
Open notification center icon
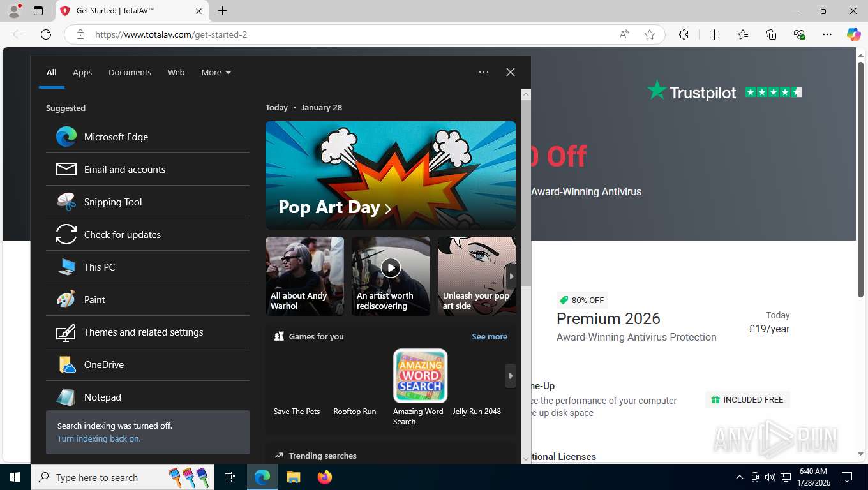(x=847, y=477)
